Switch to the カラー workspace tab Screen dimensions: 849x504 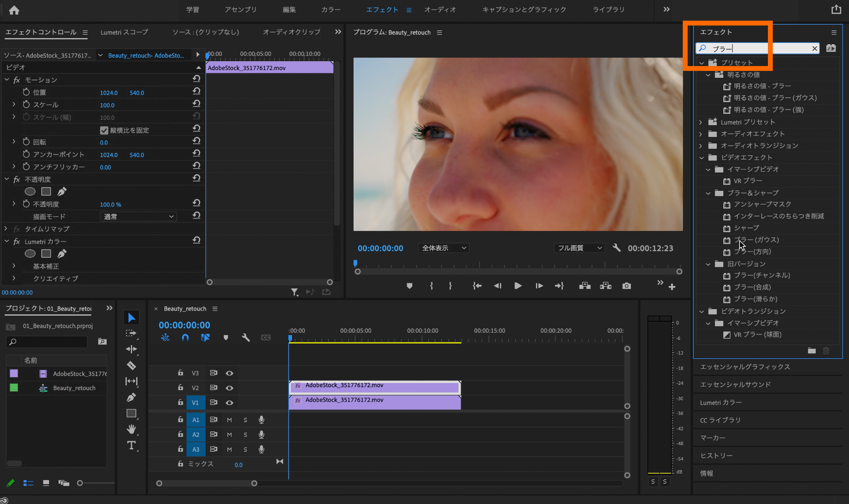click(331, 10)
